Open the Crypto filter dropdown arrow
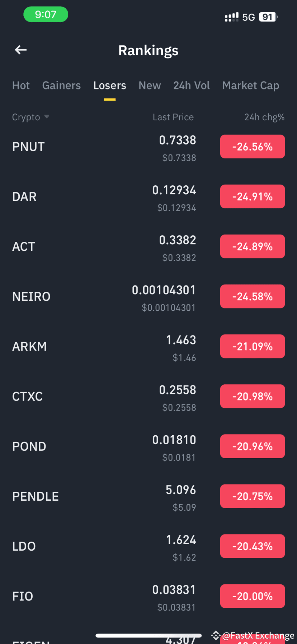This screenshot has height=644, width=297. 47,117
